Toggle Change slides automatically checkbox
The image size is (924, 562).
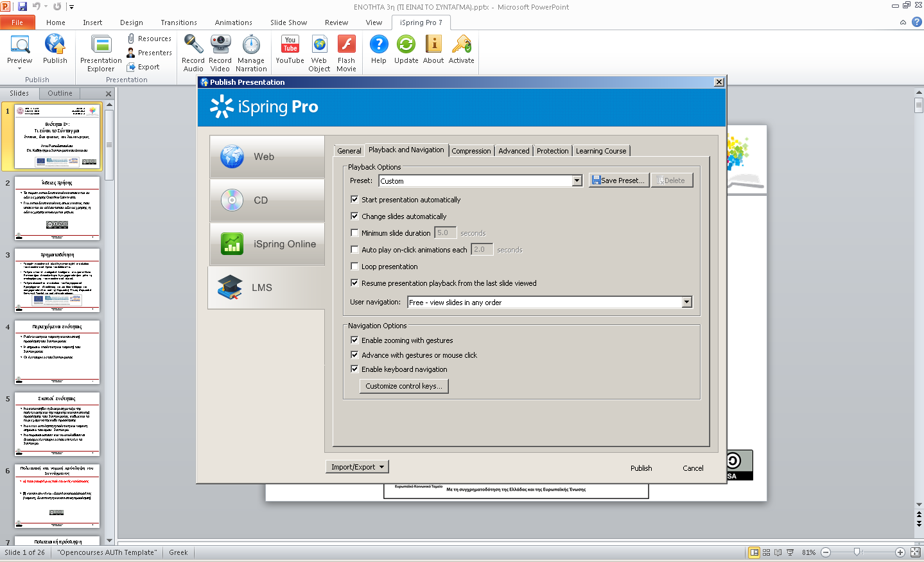pos(354,216)
